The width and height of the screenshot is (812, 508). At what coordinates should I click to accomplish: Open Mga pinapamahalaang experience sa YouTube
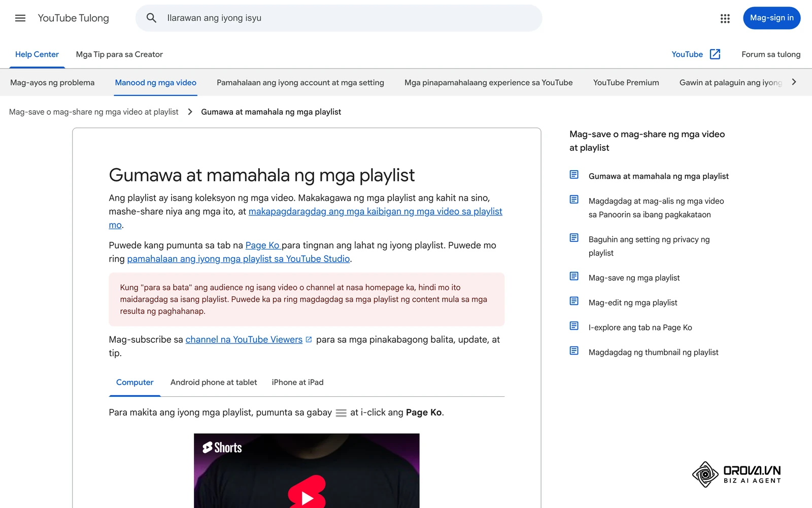tap(489, 82)
